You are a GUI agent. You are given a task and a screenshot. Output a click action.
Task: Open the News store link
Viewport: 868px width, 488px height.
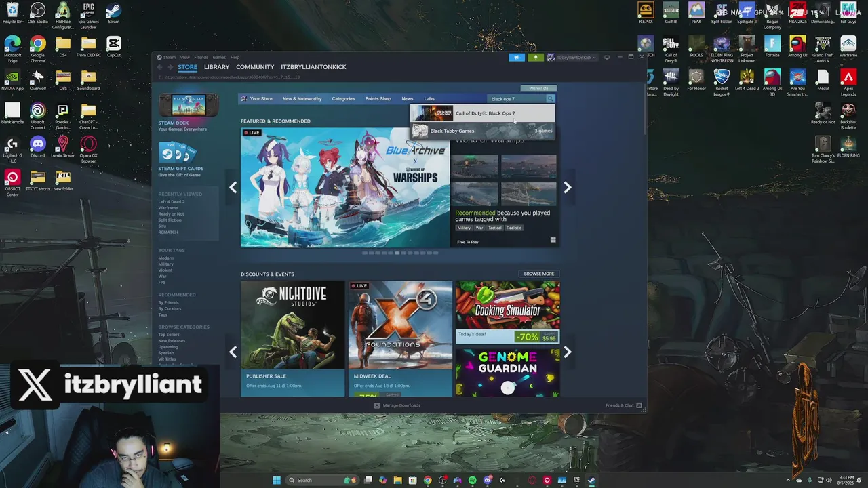point(407,99)
